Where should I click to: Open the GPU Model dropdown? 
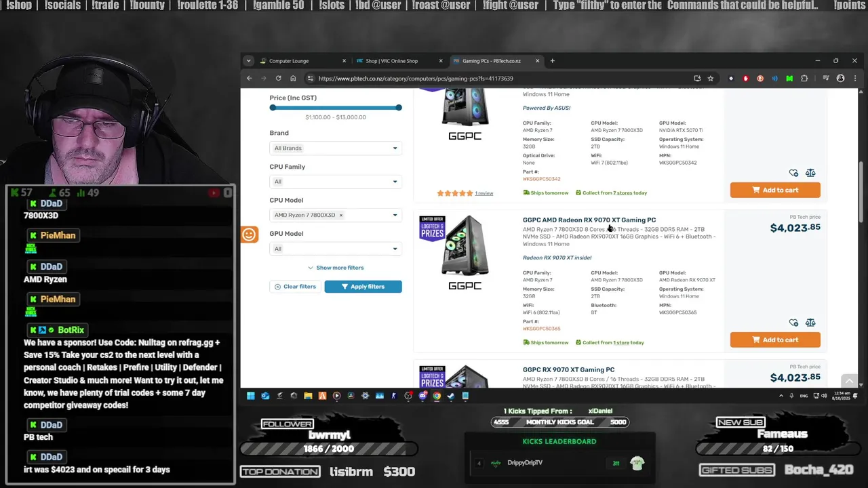click(336, 249)
